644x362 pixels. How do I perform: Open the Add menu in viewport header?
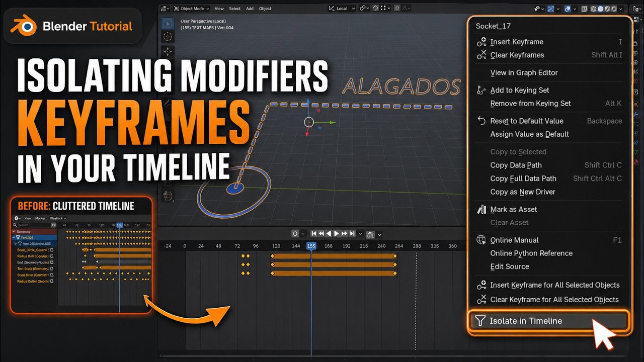[x=250, y=9]
